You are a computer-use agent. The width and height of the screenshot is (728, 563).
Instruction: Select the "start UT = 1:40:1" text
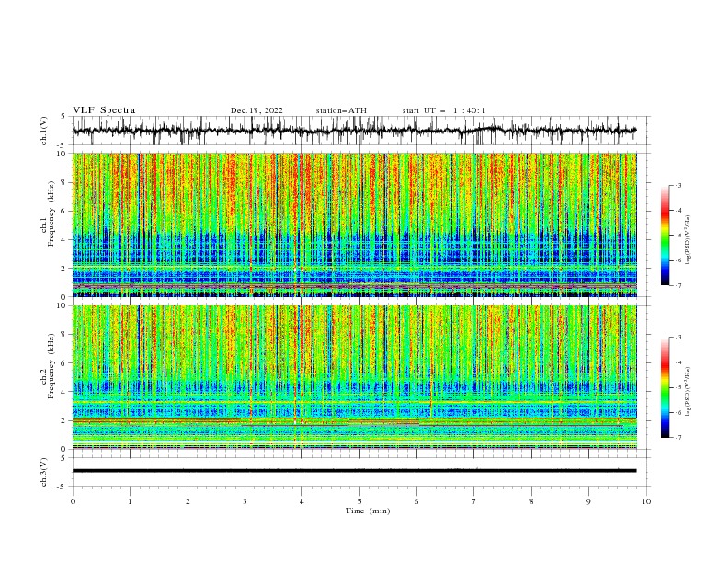coord(444,110)
